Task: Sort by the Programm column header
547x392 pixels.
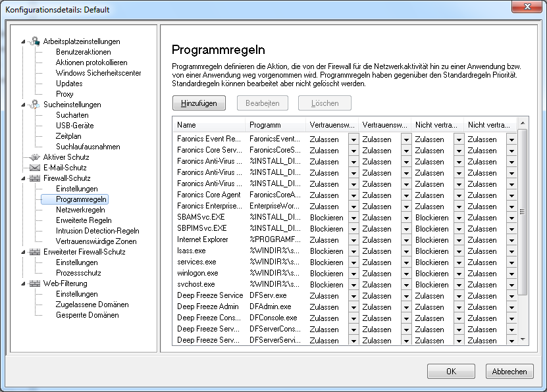Action: click(275, 125)
